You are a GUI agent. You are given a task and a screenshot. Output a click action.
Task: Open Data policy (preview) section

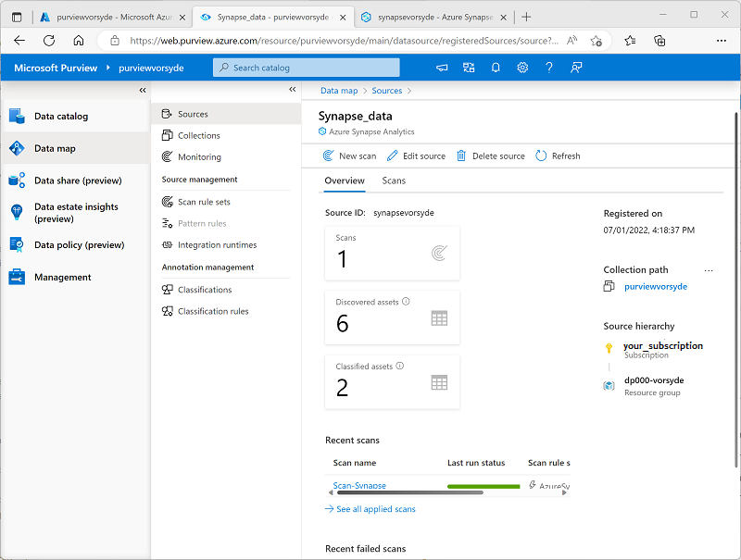click(x=76, y=244)
